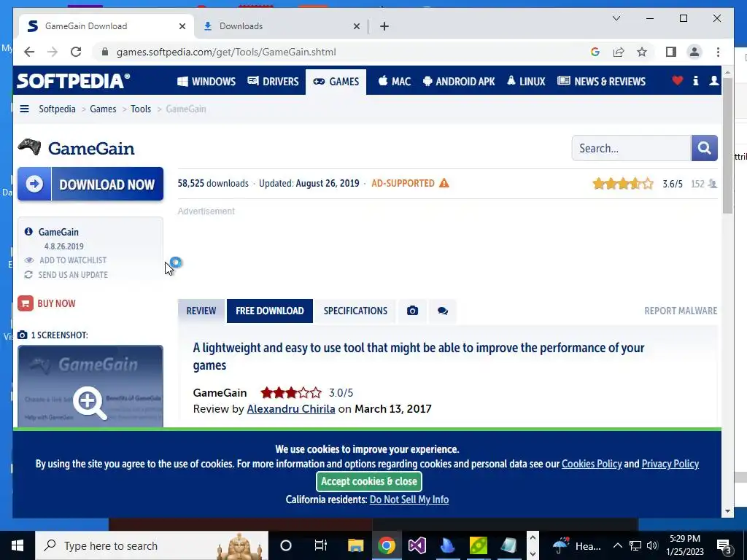Click Do Not Sell My Info
The width and height of the screenshot is (747, 560).
[409, 499]
